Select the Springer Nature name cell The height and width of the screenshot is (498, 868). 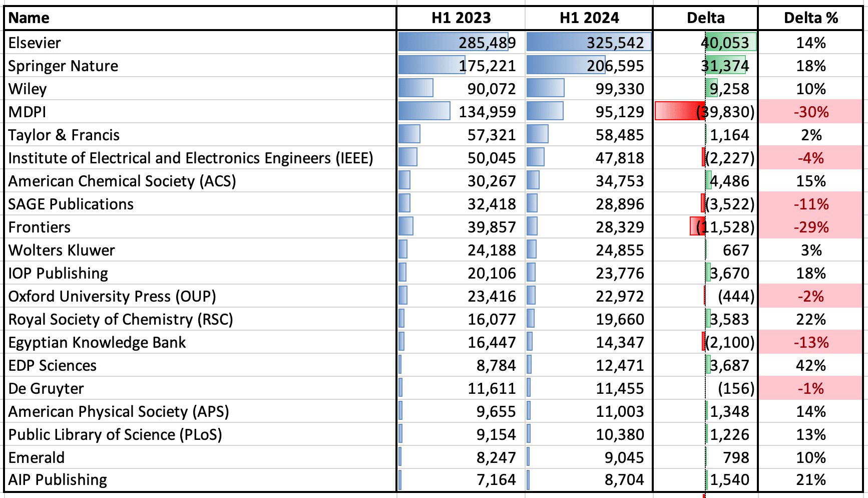click(x=200, y=66)
